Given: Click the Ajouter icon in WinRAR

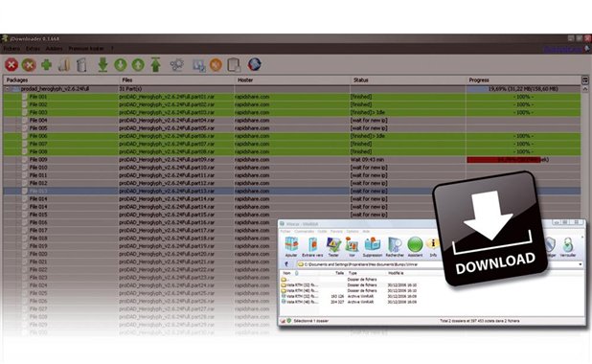Looking at the screenshot, I should click(x=291, y=247).
